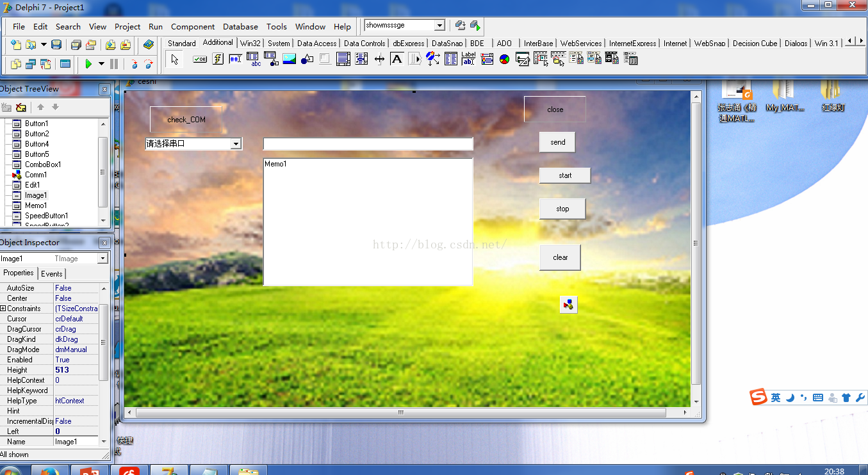
Task: Click the clear button on form
Action: coord(560,257)
